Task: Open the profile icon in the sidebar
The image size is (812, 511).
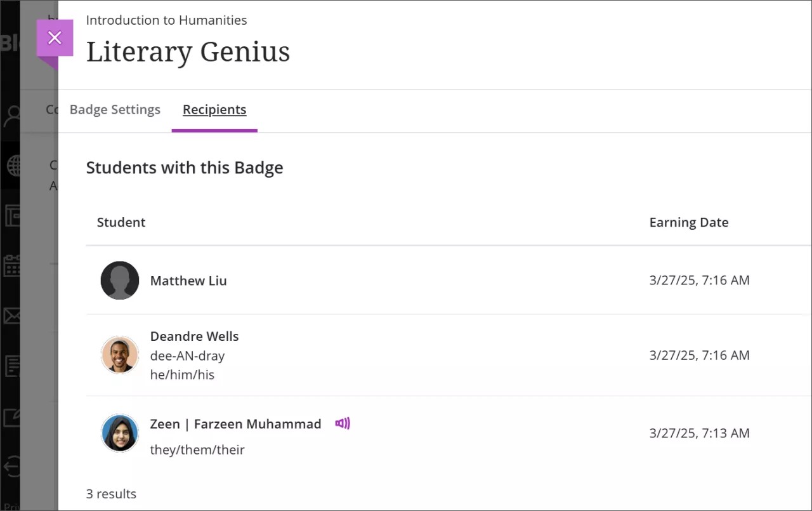Action: [x=11, y=117]
